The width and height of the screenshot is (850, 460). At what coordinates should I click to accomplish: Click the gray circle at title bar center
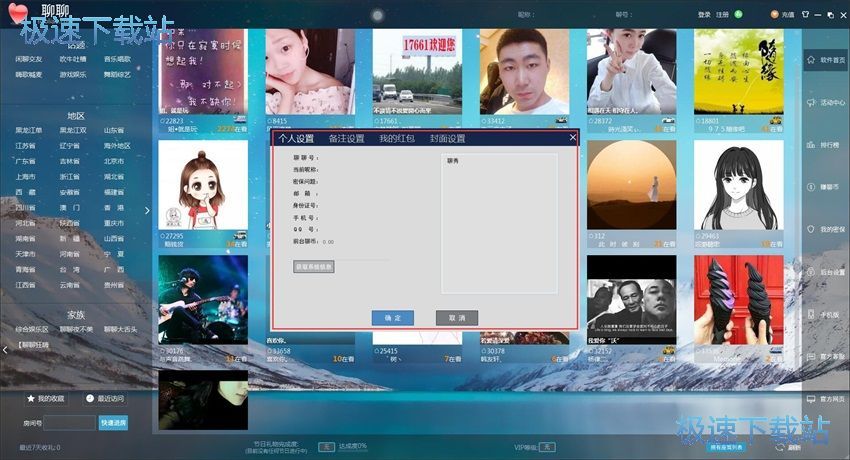[x=378, y=15]
